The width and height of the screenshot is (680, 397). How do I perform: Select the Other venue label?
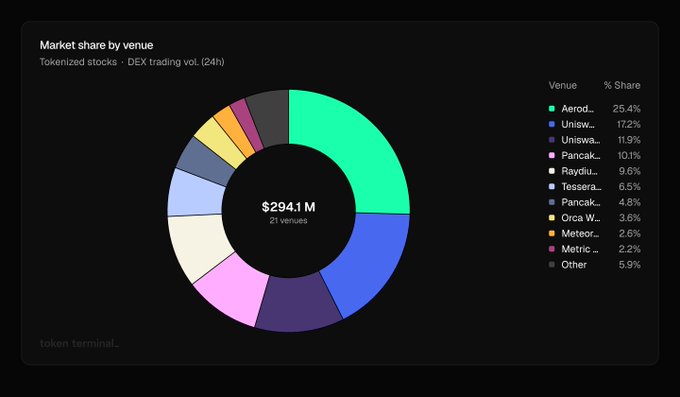click(x=574, y=265)
